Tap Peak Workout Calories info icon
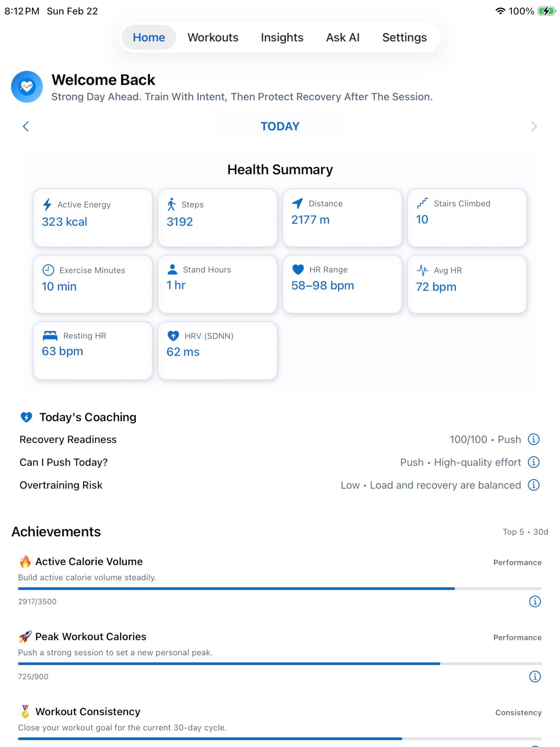The height and width of the screenshot is (747, 560). 534,676
